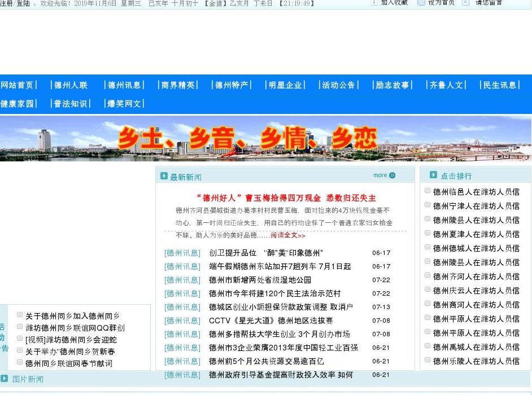The height and width of the screenshot is (395, 532).
Task: Open notice [视频]潍坊德州同乡会迎蛇
Action: (71, 340)
